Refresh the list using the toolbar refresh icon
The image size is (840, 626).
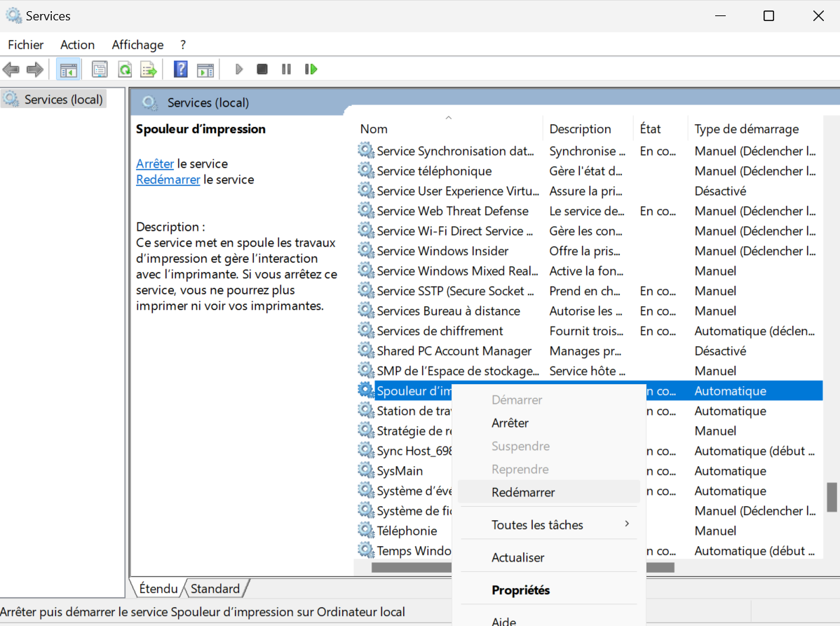[x=126, y=69]
